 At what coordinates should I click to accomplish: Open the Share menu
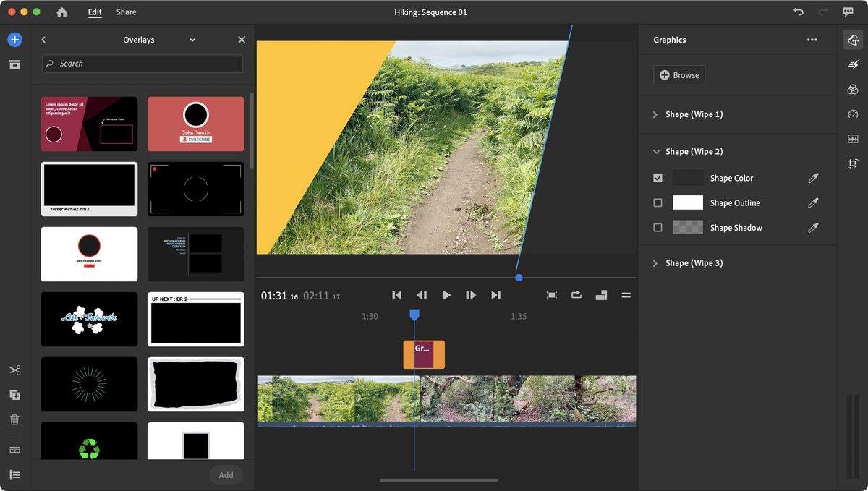(x=126, y=12)
